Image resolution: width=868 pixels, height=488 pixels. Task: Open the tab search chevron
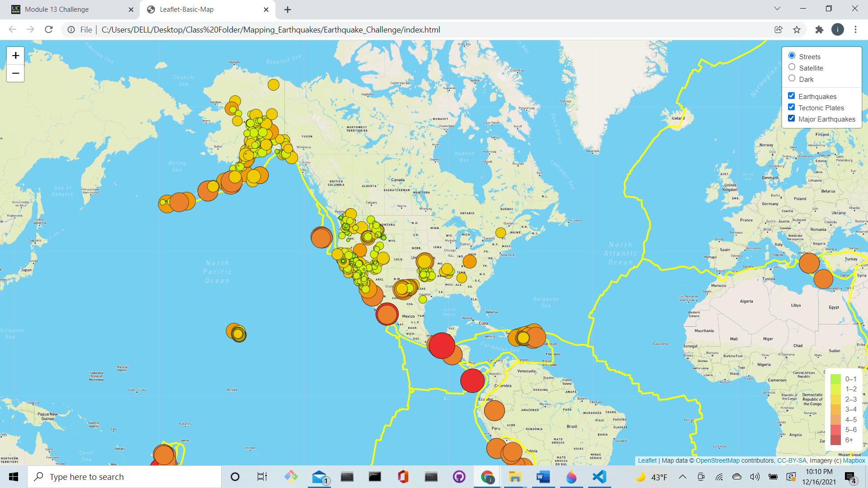coord(777,8)
